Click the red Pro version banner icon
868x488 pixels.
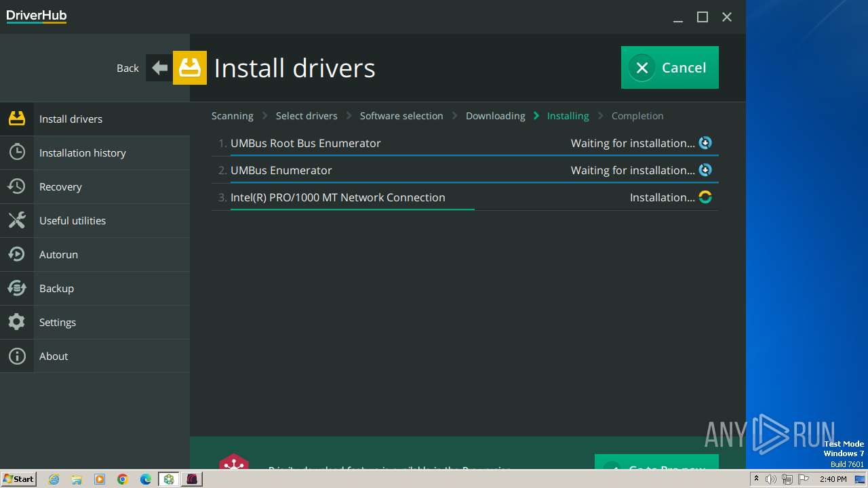[x=234, y=462]
